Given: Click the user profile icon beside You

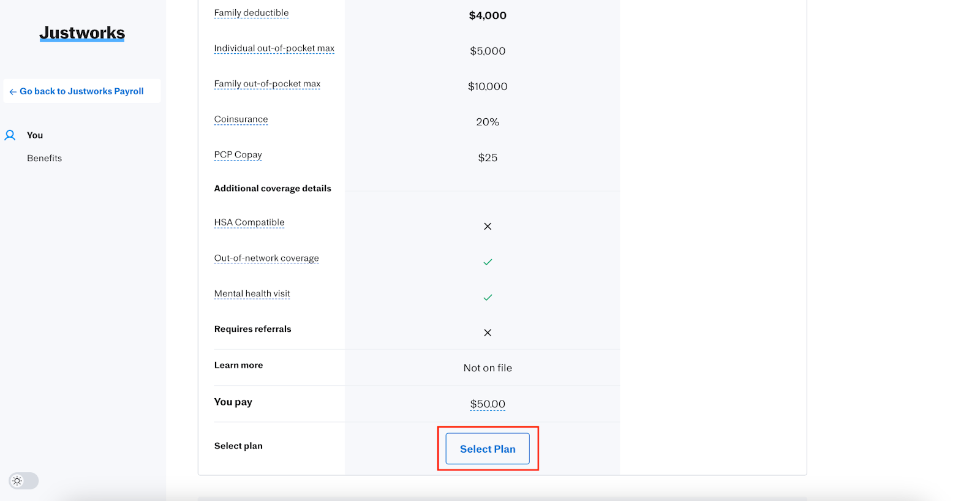Looking at the screenshot, I should [10, 135].
